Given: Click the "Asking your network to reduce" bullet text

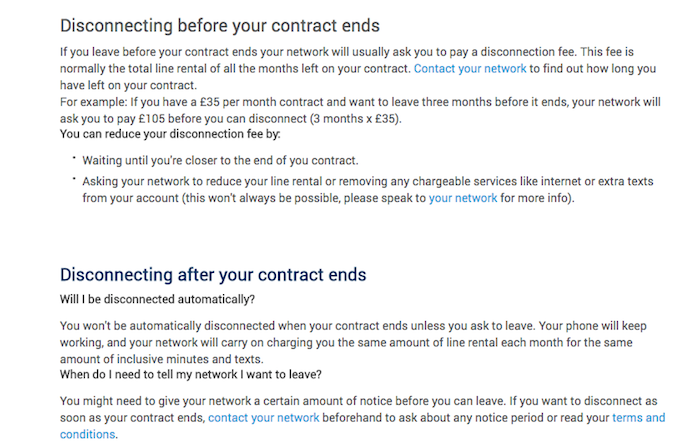Looking at the screenshot, I should coord(368,190).
